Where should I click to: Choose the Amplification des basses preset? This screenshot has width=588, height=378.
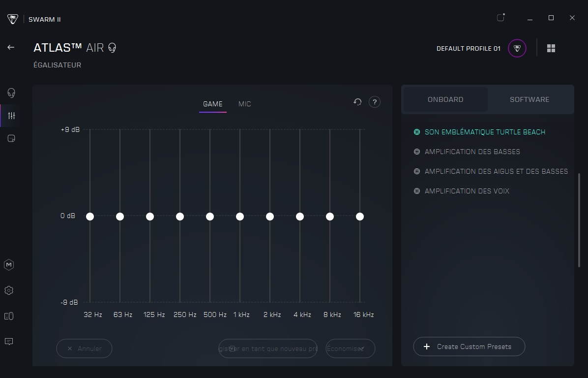click(472, 152)
